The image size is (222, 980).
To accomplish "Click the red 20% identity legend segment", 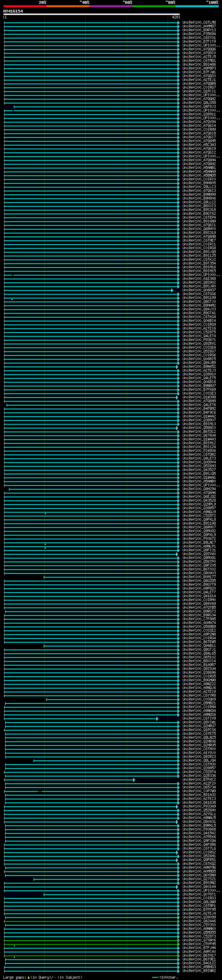I will pyautogui.click(x=25, y=6).
